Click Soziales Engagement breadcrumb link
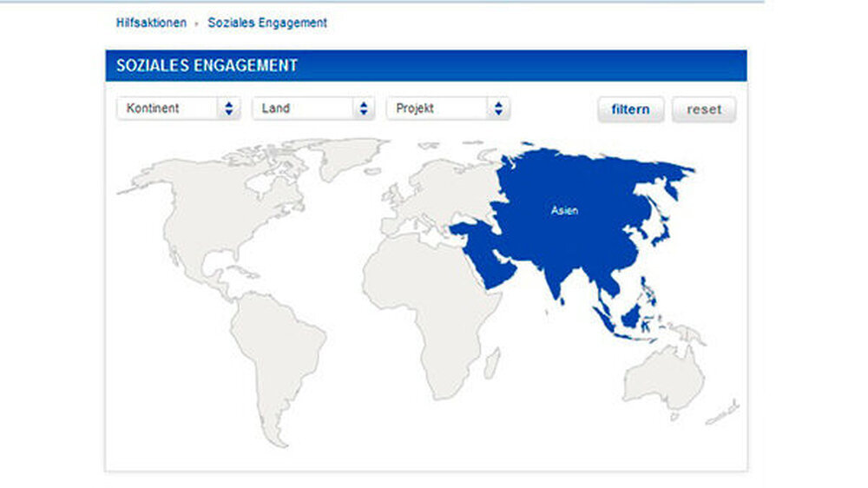 click(267, 23)
